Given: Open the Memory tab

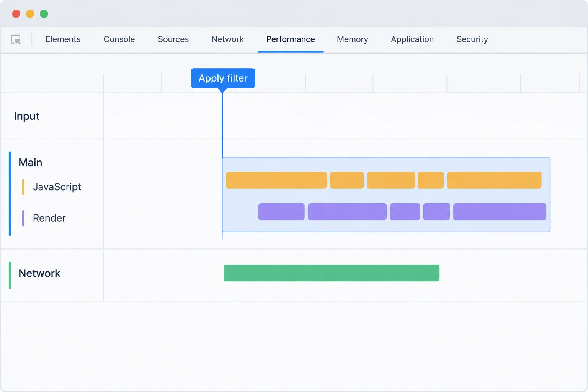Looking at the screenshot, I should tap(352, 39).
